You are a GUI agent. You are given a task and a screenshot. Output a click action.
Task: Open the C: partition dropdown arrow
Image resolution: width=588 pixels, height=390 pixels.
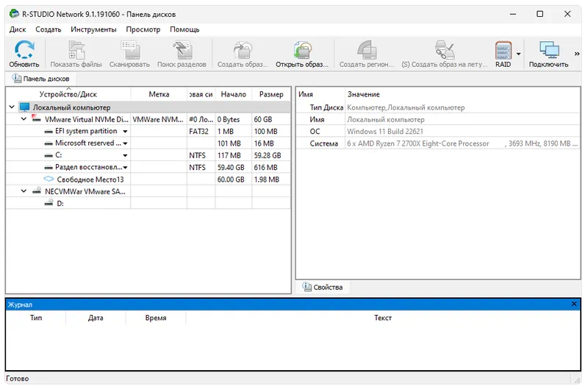(x=125, y=155)
